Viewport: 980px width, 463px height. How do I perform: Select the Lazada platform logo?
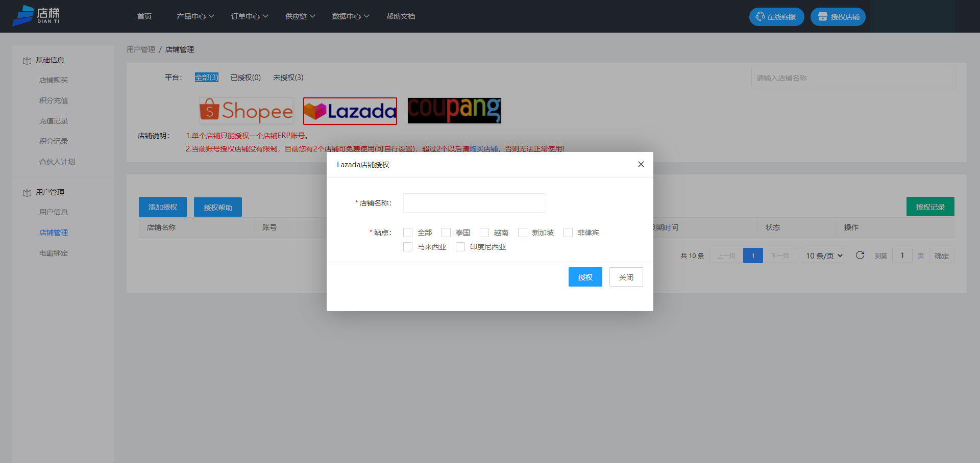pos(350,111)
